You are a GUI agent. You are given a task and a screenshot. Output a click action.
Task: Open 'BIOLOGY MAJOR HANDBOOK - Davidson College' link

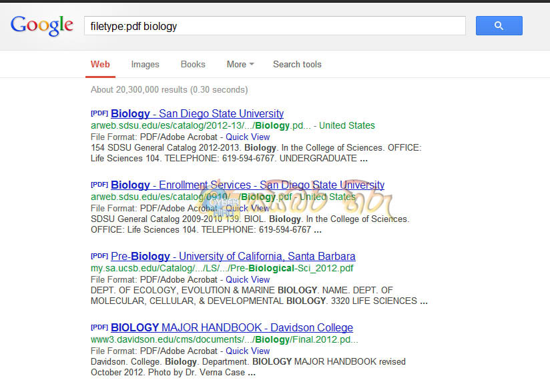232,327
